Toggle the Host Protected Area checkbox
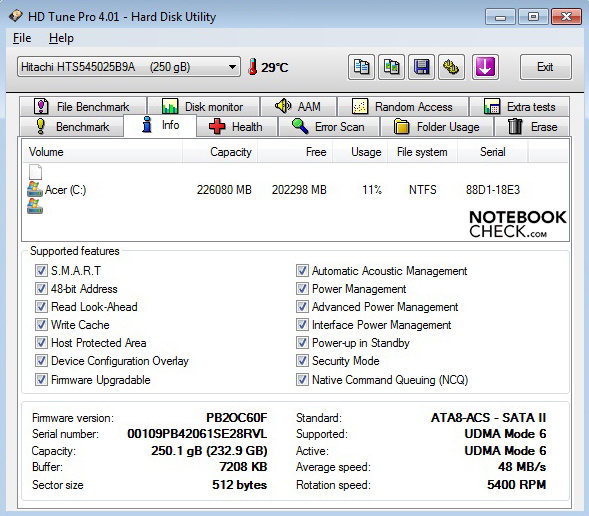 pos(41,342)
